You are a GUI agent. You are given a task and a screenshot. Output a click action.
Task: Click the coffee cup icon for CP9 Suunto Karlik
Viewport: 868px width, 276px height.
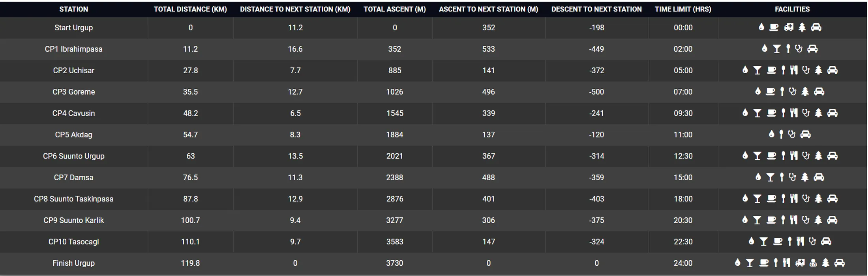pyautogui.click(x=771, y=220)
